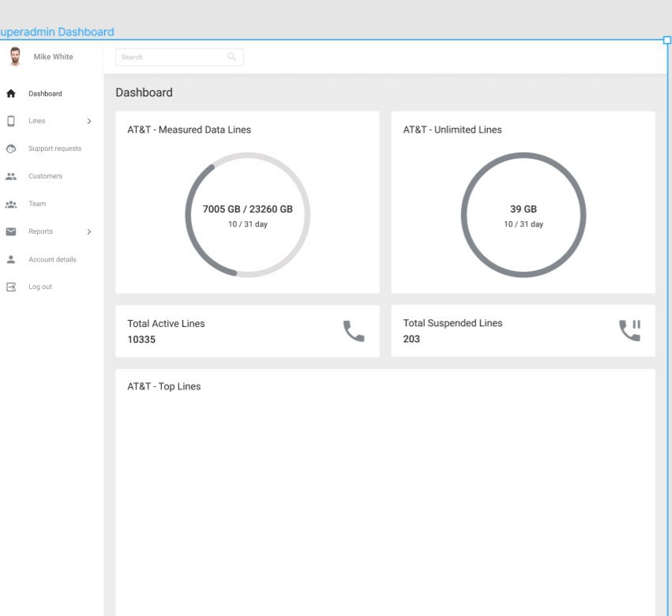The height and width of the screenshot is (616, 672).
Task: Open Mike White's profile avatar
Action: (x=15, y=56)
